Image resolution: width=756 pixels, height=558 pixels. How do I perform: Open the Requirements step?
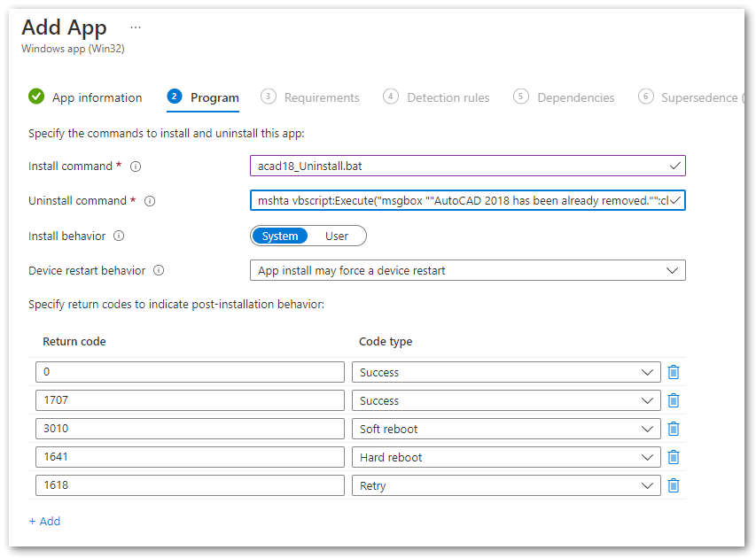click(311, 97)
